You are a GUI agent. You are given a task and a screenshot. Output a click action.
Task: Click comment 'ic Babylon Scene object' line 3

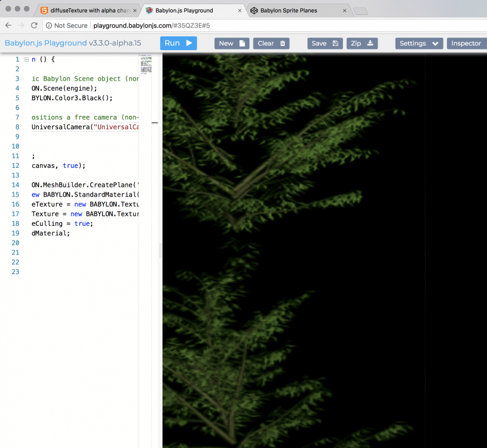[x=76, y=79]
